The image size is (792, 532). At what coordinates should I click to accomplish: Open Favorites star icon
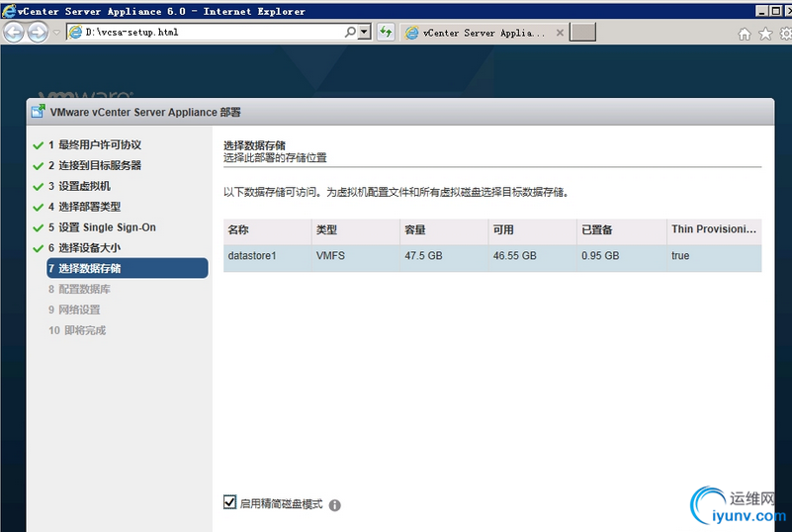pos(765,34)
